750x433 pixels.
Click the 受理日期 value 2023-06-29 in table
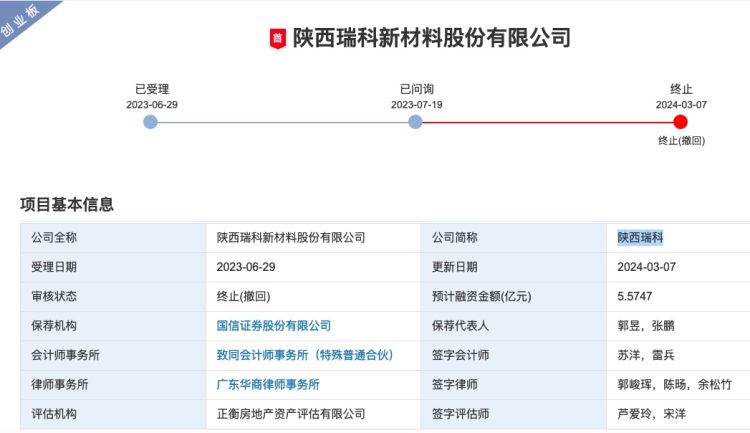(x=246, y=267)
